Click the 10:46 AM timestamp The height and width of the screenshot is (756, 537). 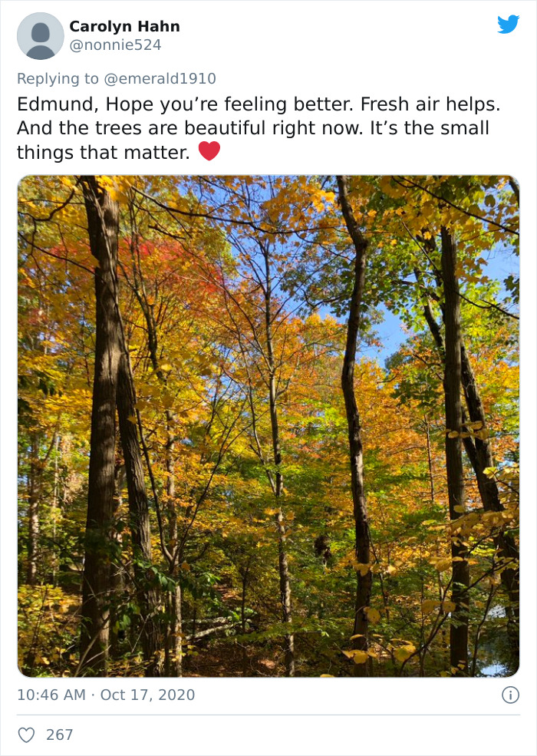[x=51, y=695]
